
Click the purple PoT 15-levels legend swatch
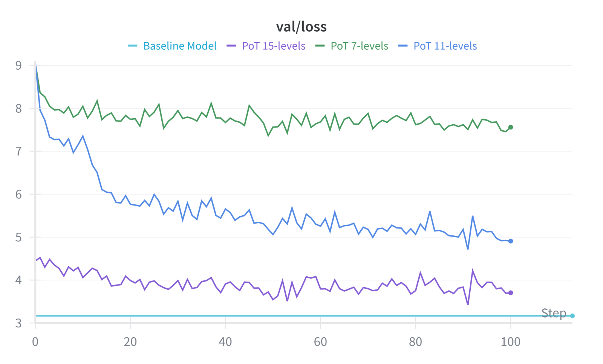click(x=231, y=46)
